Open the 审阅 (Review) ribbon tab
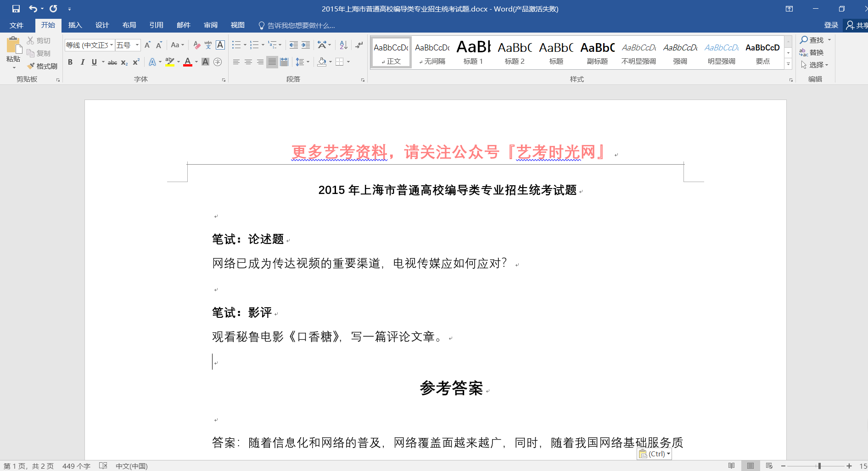Image resolution: width=868 pixels, height=471 pixels. coord(211,25)
